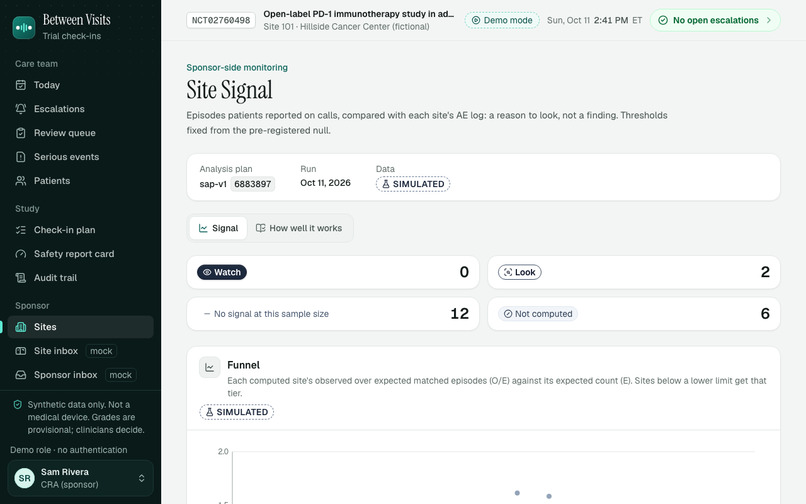Open Serious events page

pyautogui.click(x=81, y=157)
